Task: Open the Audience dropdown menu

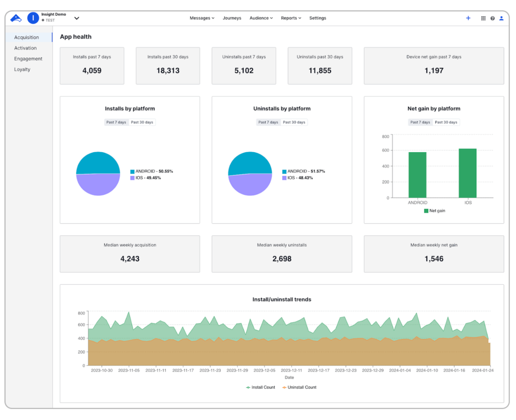Action: click(x=261, y=18)
